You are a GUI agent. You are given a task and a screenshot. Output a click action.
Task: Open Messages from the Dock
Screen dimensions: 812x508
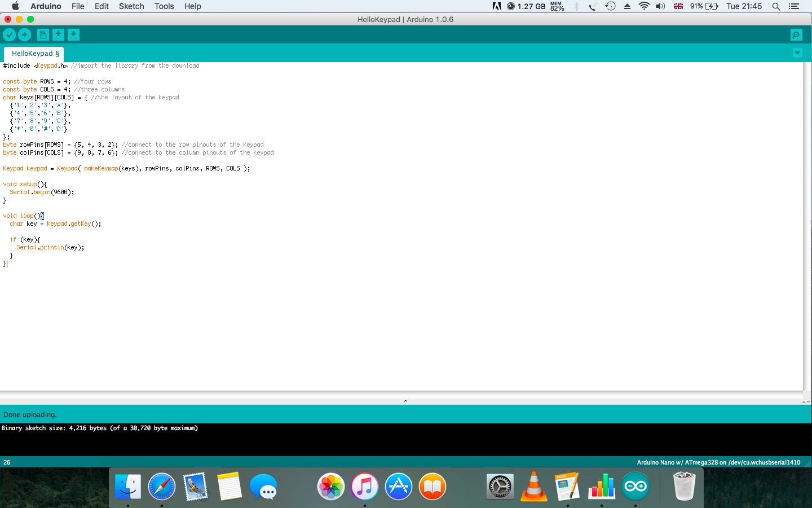pos(263,487)
